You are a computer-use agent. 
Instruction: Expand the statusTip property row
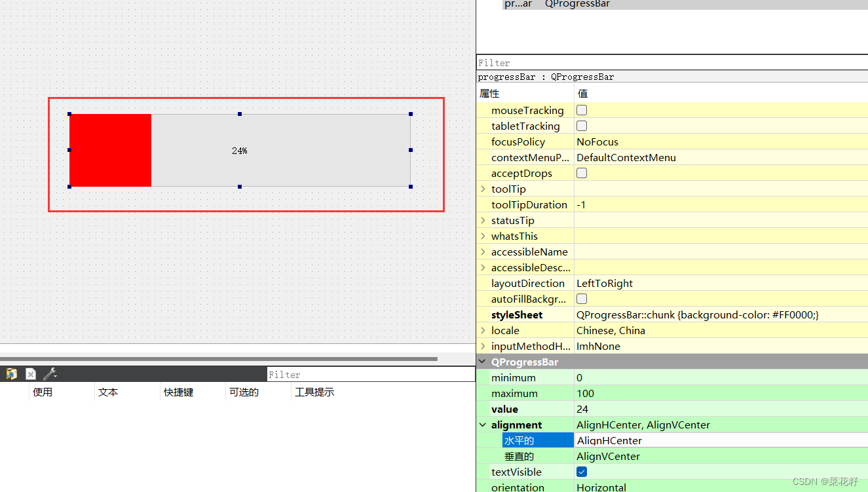click(483, 220)
